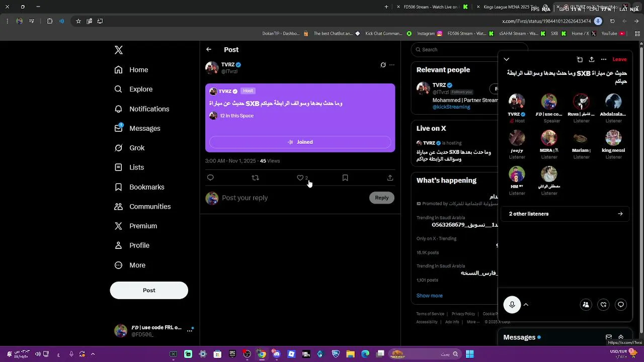Screen dimensions: 644x362
Task: Open @kickStreaming mention link
Action: tap(451, 107)
